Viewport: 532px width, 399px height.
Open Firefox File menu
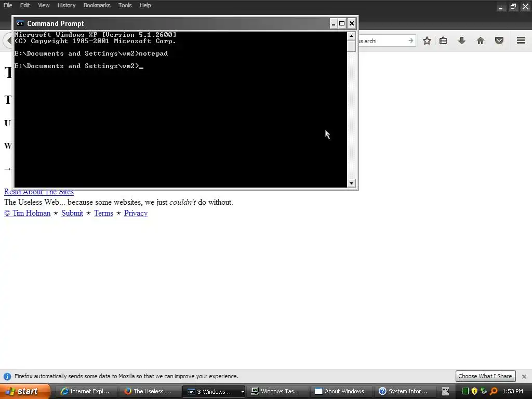tap(8, 5)
